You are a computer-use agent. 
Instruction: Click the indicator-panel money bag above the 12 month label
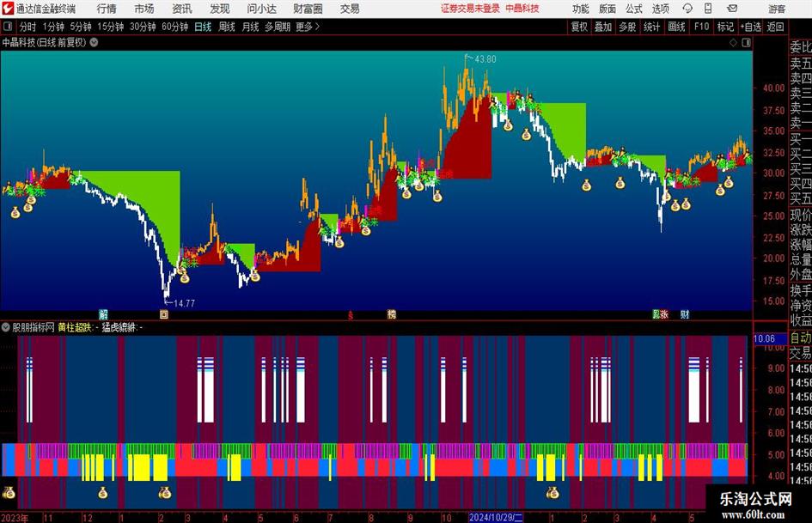103,492
